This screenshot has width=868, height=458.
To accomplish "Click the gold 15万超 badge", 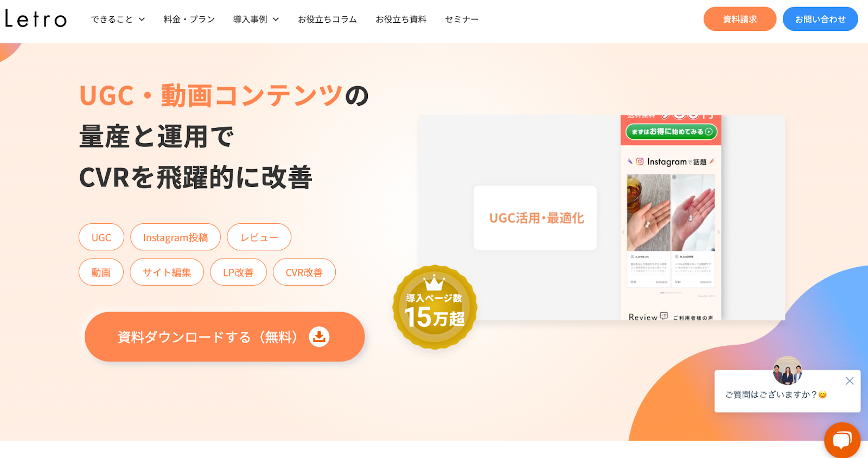I will point(435,307).
